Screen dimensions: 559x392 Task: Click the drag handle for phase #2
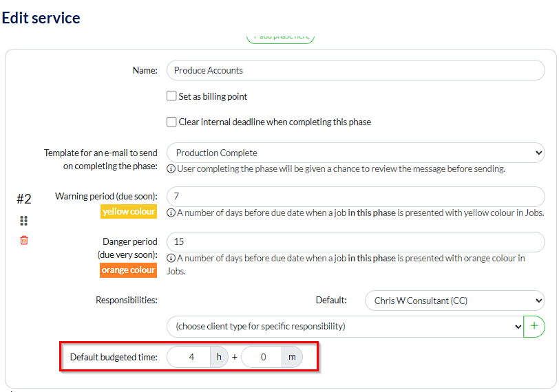point(23,221)
